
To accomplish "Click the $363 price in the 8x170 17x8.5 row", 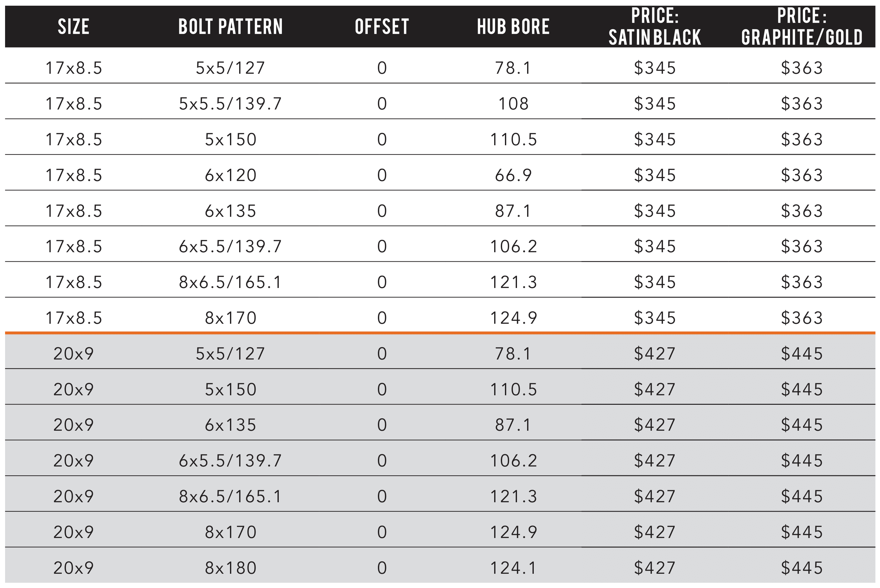I will point(802,318).
